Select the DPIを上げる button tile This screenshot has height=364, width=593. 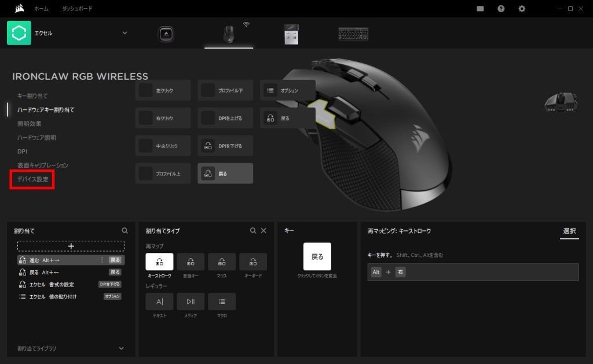tap(225, 118)
